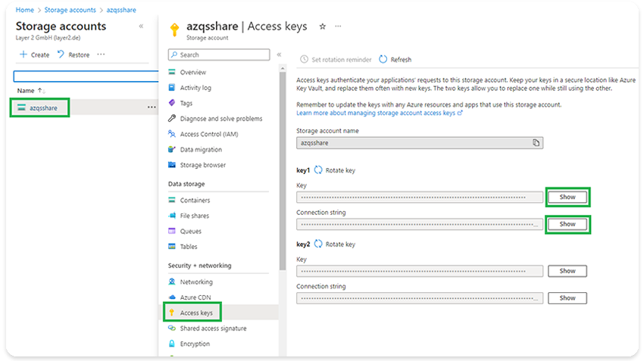Click the Create plus icon

pyautogui.click(x=23, y=54)
